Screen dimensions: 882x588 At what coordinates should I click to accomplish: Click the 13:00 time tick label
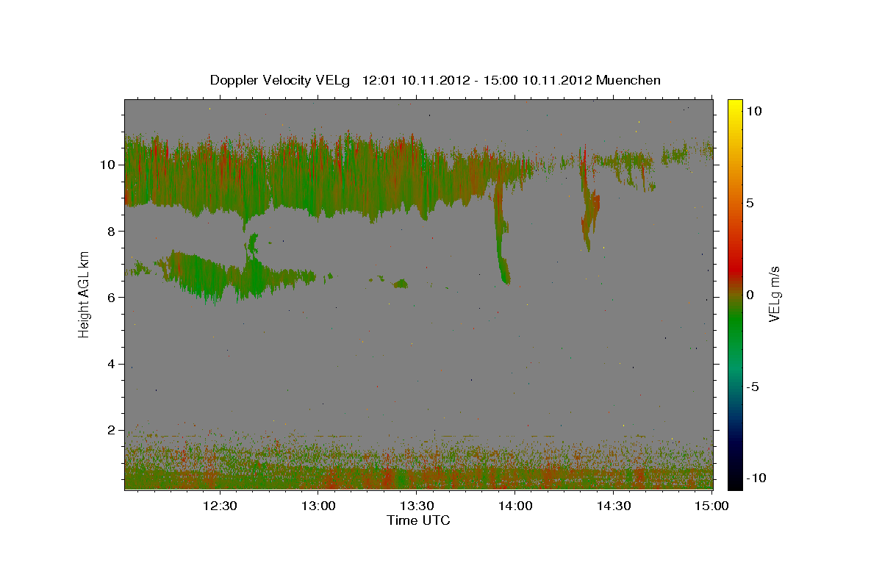[x=318, y=506]
